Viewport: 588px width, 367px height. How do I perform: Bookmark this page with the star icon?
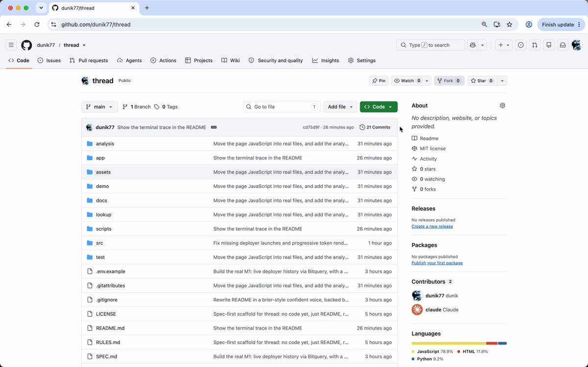click(x=510, y=24)
